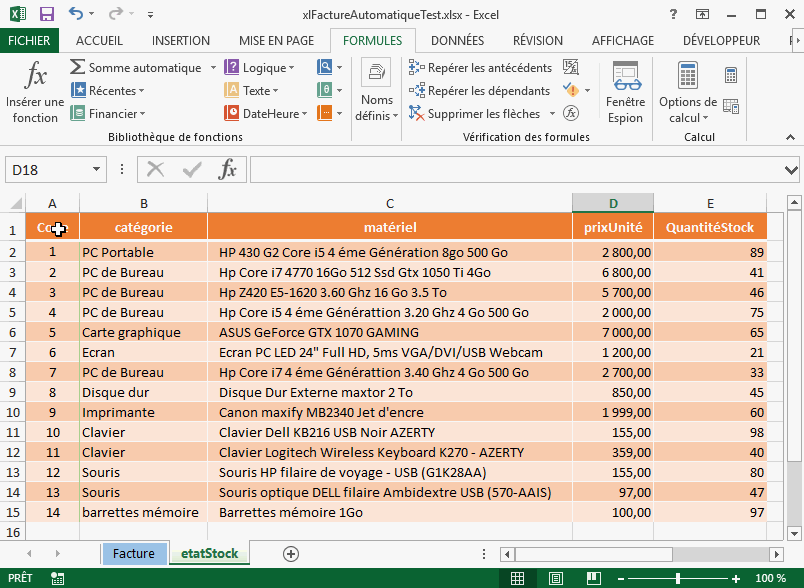The height and width of the screenshot is (588, 804).
Task: Open the more functions orange icon
Action: pos(325,113)
